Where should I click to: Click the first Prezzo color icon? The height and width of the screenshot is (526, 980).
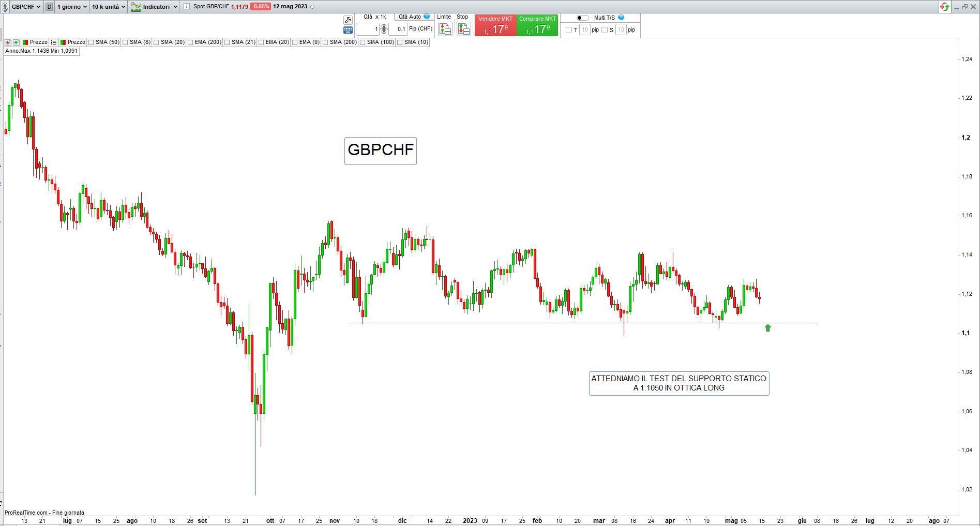(25, 42)
